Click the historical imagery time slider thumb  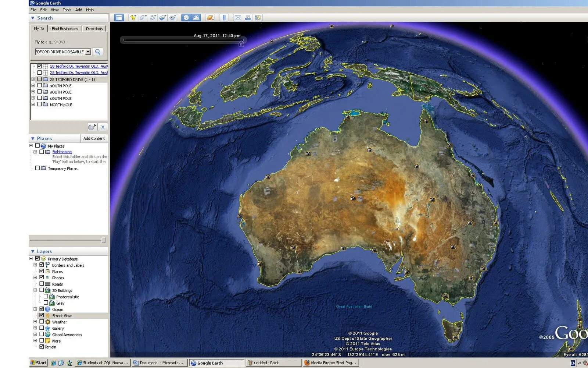coord(241,44)
